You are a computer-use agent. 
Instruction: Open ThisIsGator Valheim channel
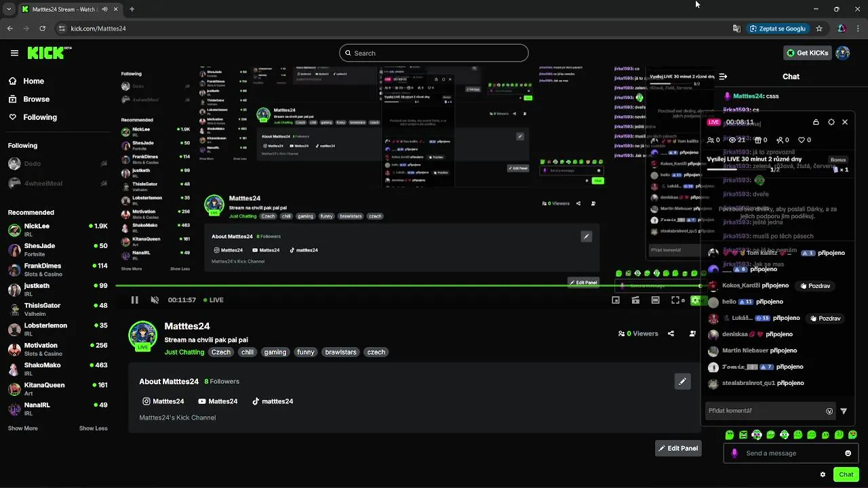pos(58,309)
